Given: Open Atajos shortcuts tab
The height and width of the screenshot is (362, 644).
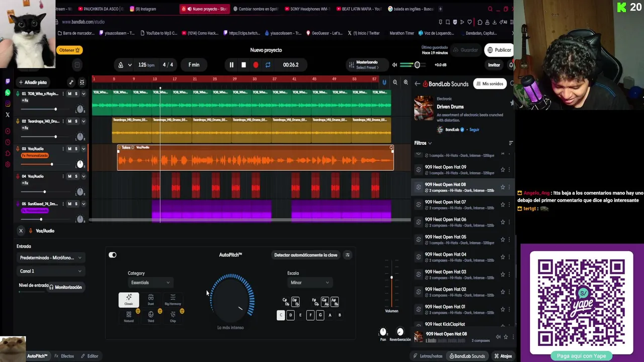Looking at the screenshot, I should click(x=503, y=356).
